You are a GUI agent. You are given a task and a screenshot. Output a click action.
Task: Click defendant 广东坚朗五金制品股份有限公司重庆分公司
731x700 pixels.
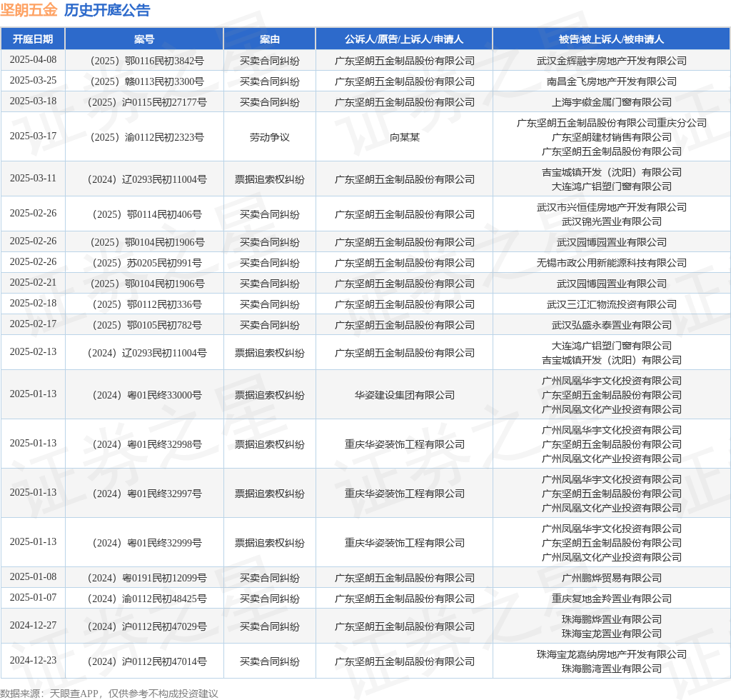[612, 123]
